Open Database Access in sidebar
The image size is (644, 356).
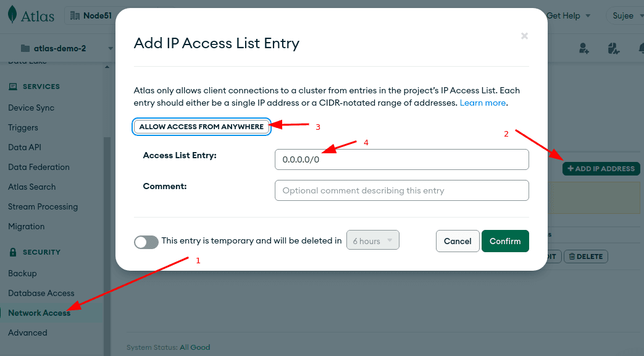41,293
